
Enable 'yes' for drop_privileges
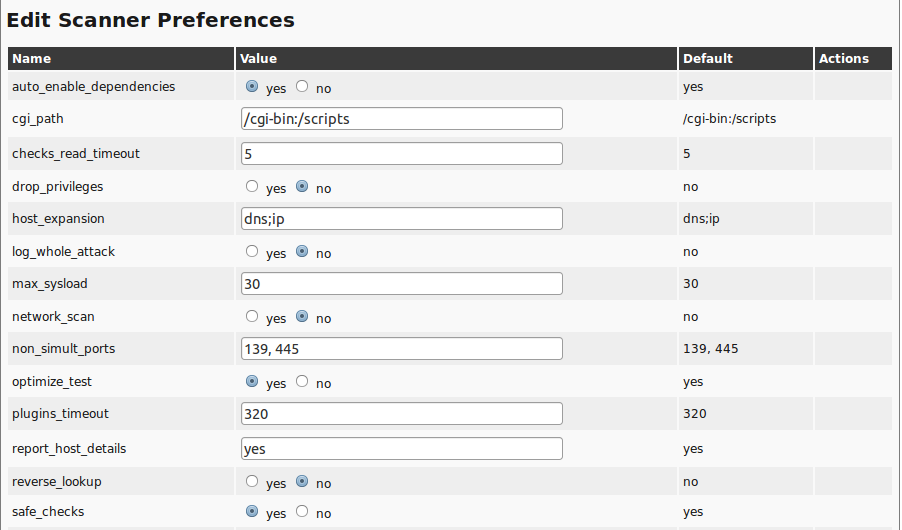click(x=252, y=187)
